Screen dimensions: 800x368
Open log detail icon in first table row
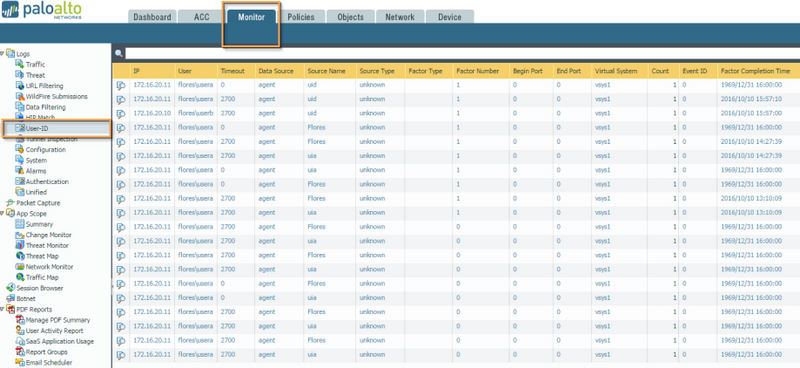pos(121,85)
